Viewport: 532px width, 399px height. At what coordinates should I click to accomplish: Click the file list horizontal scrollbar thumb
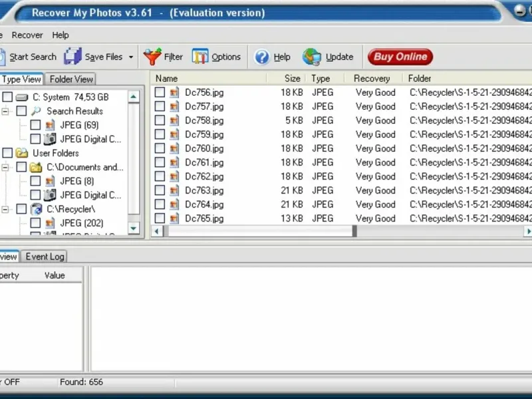(260, 231)
